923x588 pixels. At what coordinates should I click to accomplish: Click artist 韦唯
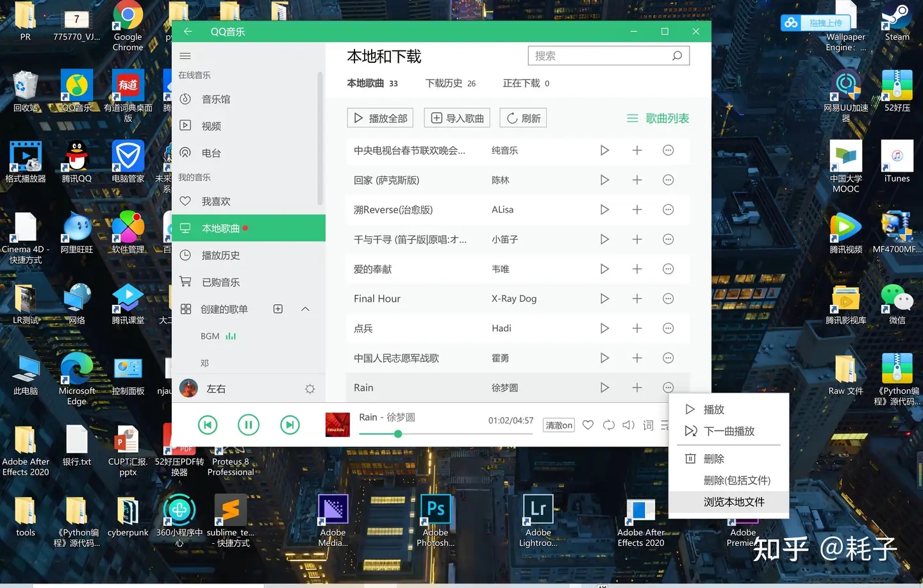pyautogui.click(x=501, y=269)
